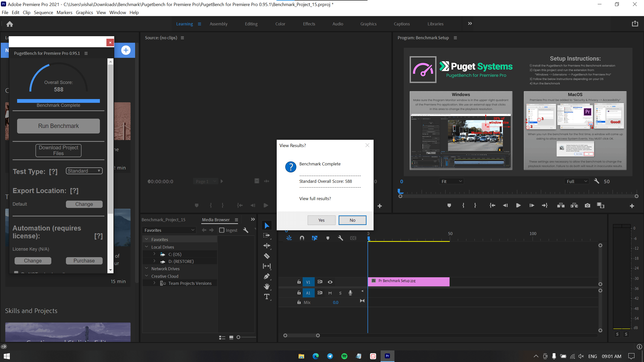The height and width of the screenshot is (362, 644).
Task: Open the Test Type Standard dropdown
Action: 84,171
